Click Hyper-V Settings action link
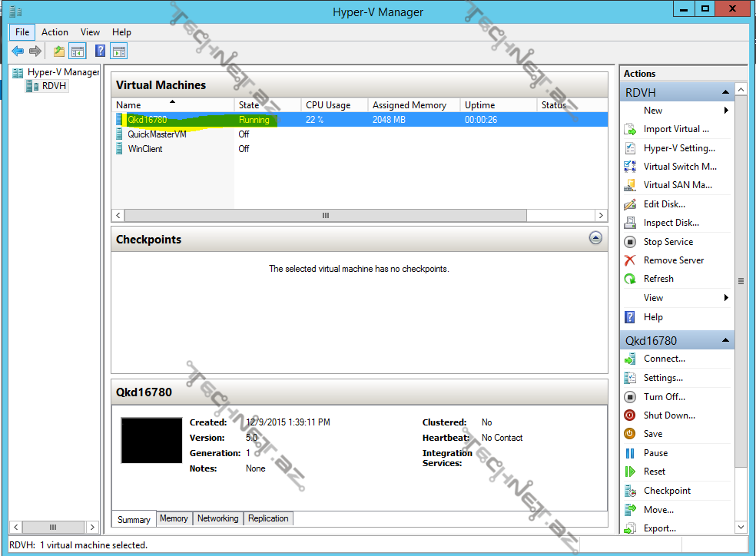 coord(679,148)
